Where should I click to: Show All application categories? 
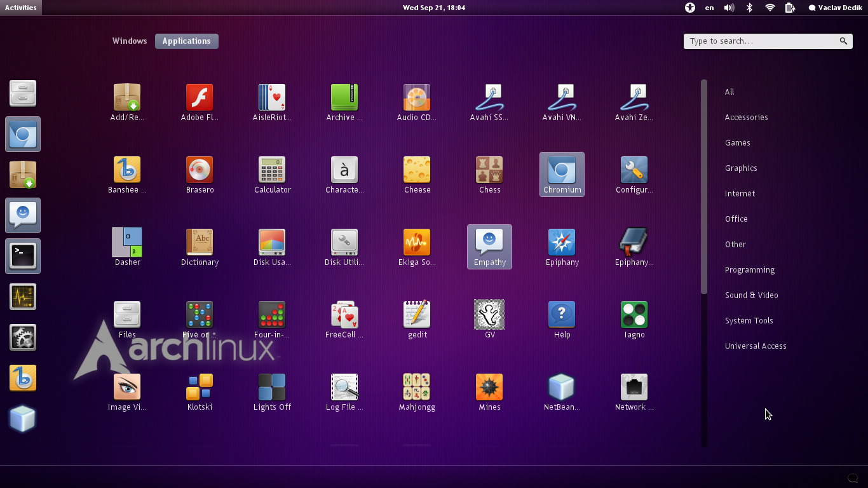pyautogui.click(x=729, y=92)
